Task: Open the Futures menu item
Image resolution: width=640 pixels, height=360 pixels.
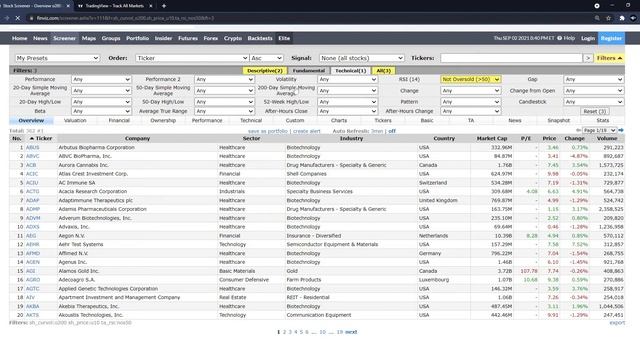Action: [188, 38]
